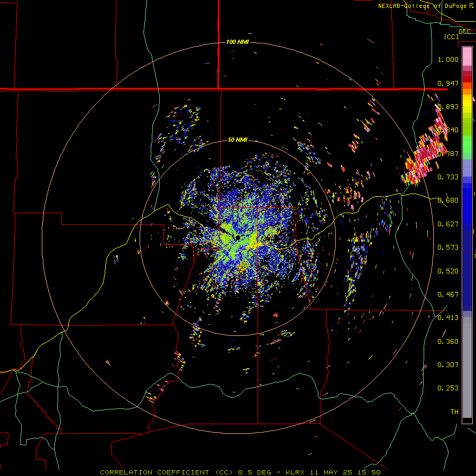This screenshot has height=476, width=476.
Task: Click the 0.307 legend value
Action: coord(448,364)
